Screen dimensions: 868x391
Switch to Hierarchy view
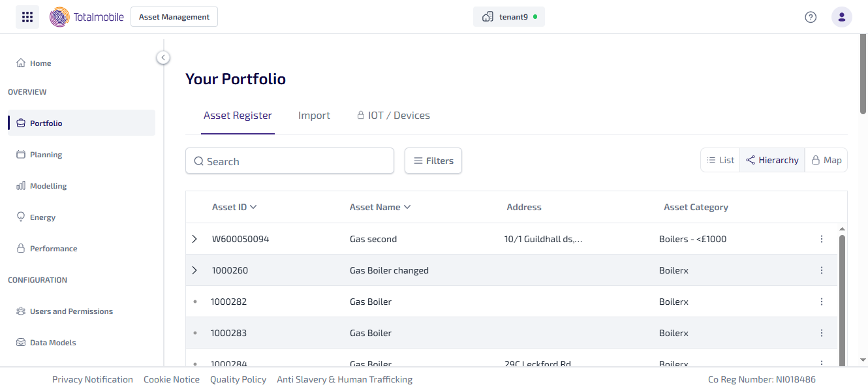point(772,160)
